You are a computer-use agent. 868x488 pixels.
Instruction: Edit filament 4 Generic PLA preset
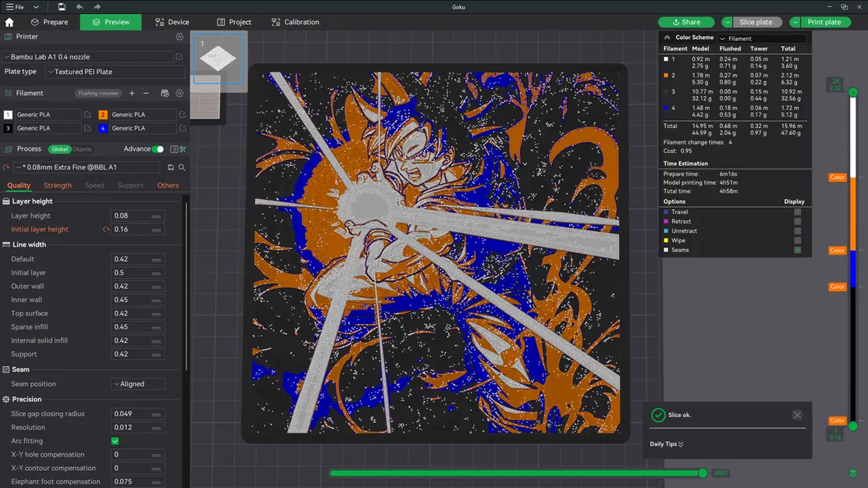point(183,128)
